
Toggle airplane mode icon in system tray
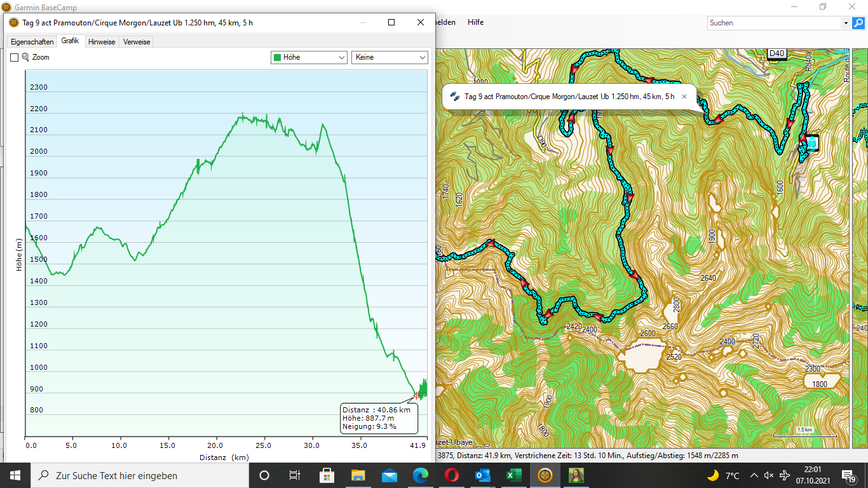785,475
